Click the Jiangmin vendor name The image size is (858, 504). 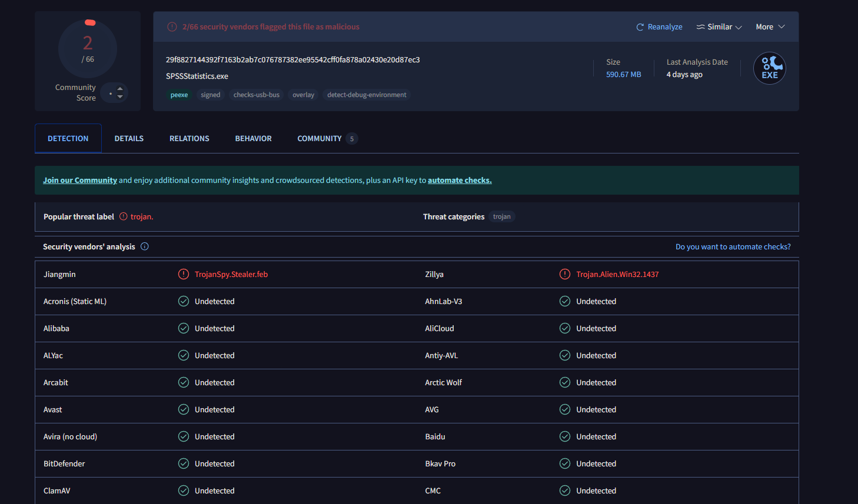[59, 274]
